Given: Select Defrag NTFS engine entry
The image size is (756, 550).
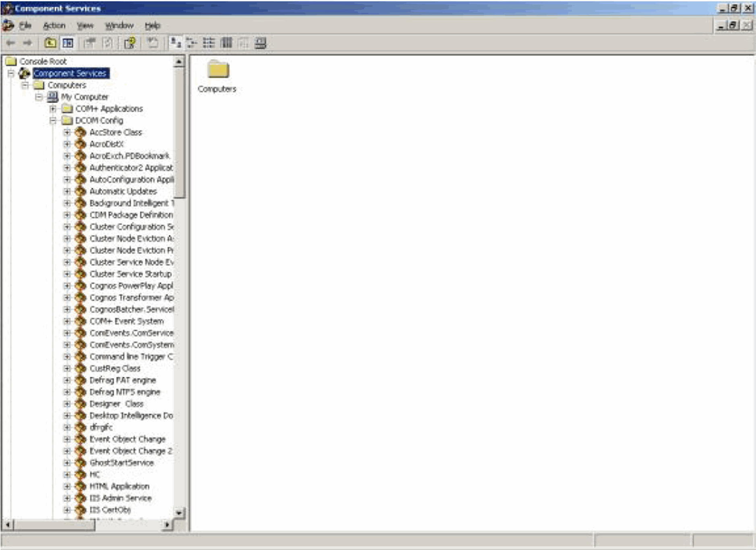Looking at the screenshot, I should point(125,392).
